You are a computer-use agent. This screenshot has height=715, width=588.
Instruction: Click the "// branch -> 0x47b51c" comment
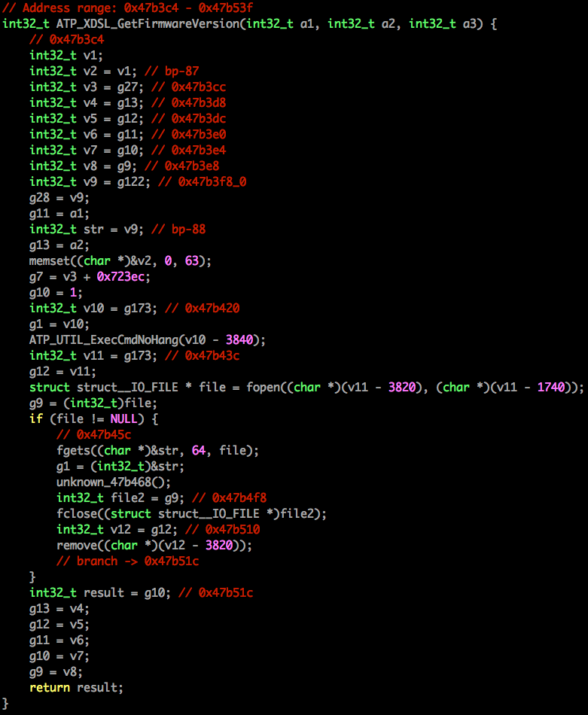point(128,561)
